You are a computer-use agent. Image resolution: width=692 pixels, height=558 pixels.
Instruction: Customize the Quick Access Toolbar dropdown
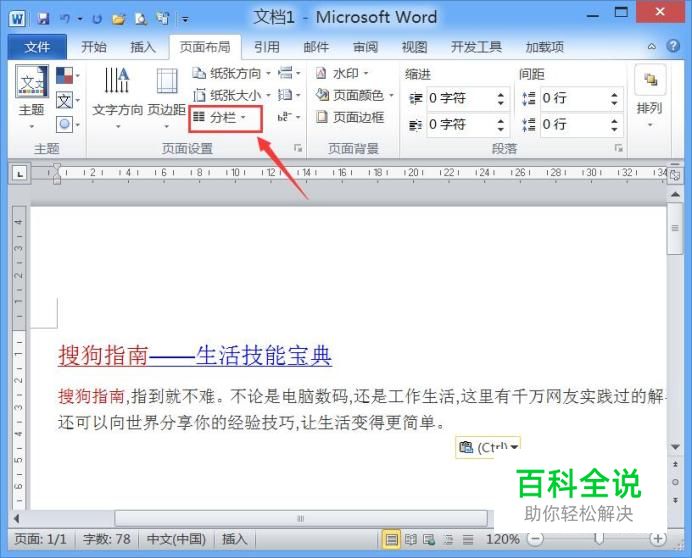[x=186, y=19]
